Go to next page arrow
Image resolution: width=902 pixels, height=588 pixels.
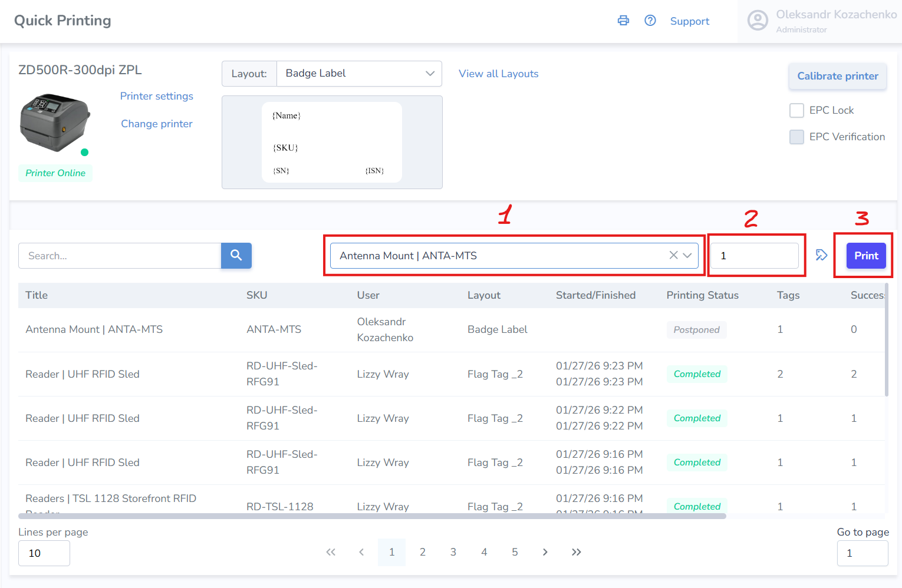[545, 552]
